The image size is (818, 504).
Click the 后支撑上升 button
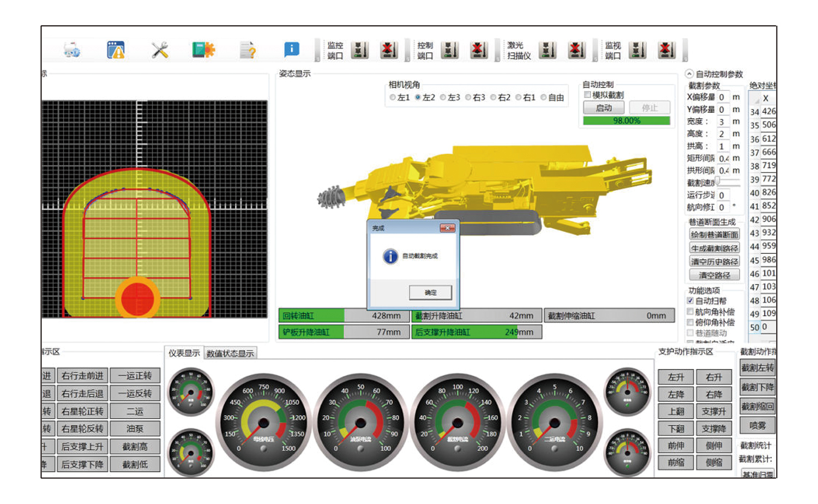click(x=82, y=446)
